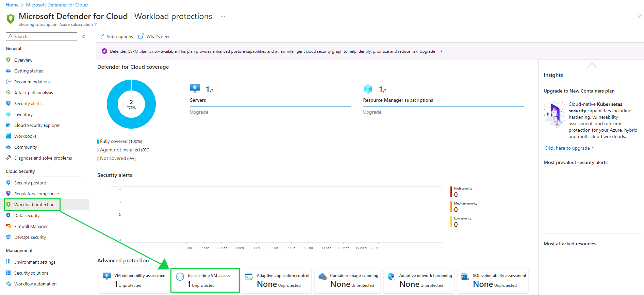
Task: Click the Inventory cube icon
Action: coord(9,114)
